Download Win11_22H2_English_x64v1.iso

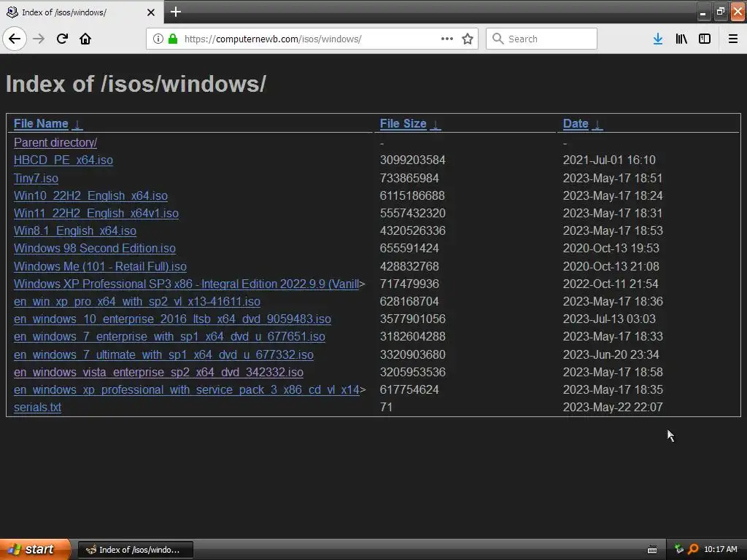pyautogui.click(x=96, y=214)
